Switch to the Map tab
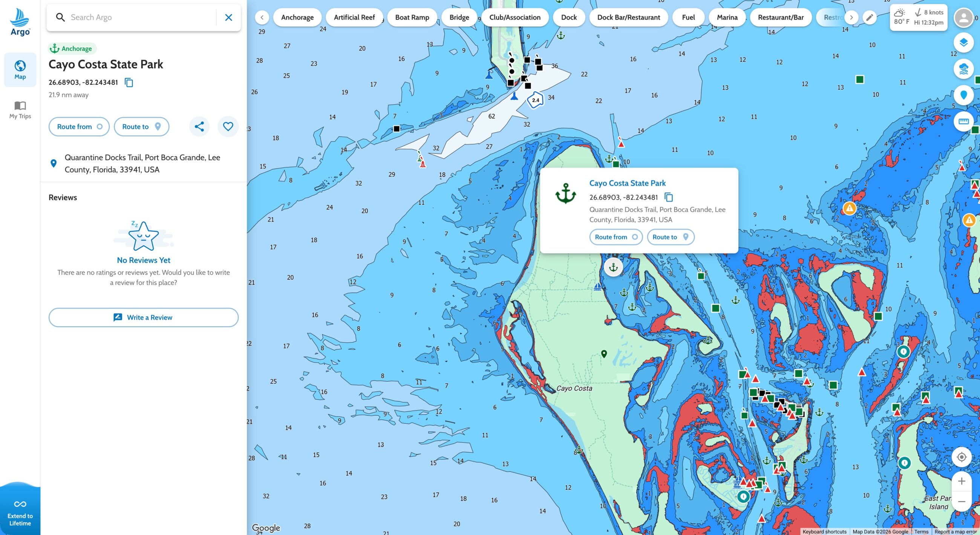The height and width of the screenshot is (535, 980). pos(20,70)
